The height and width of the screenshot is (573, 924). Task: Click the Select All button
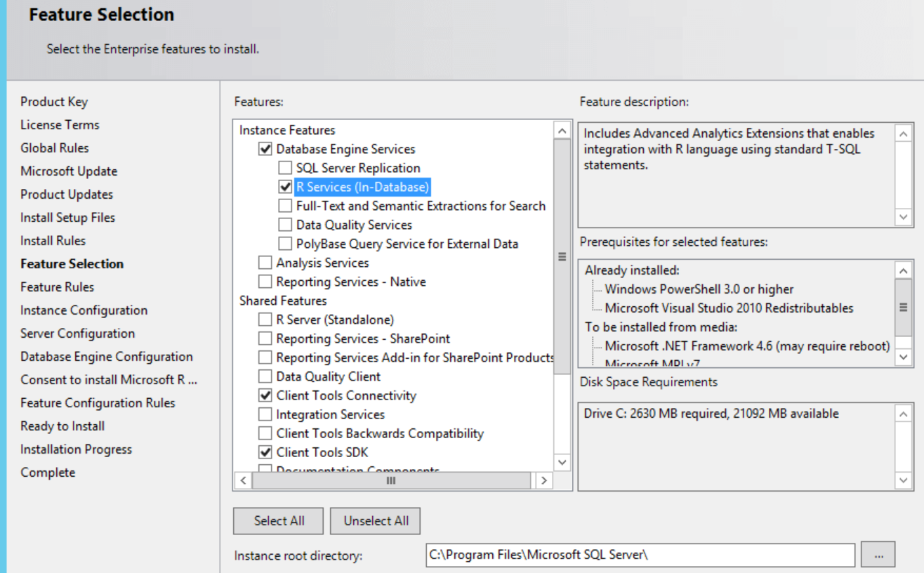click(x=278, y=521)
